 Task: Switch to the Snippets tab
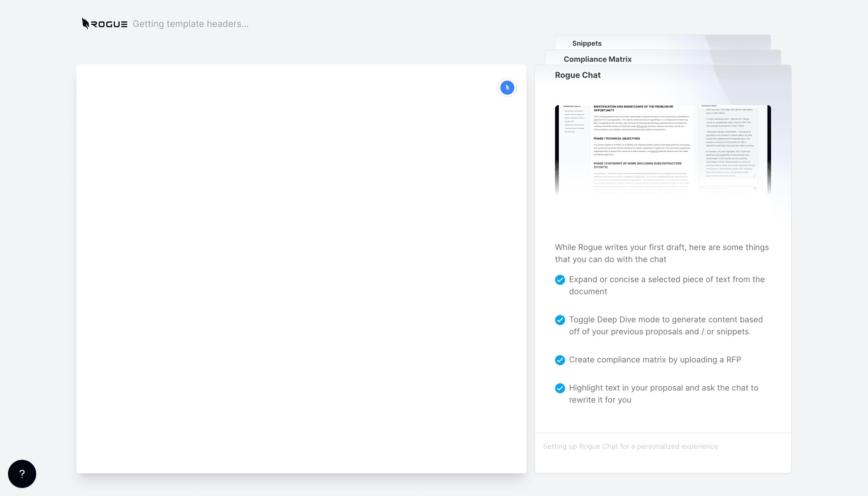(x=587, y=43)
